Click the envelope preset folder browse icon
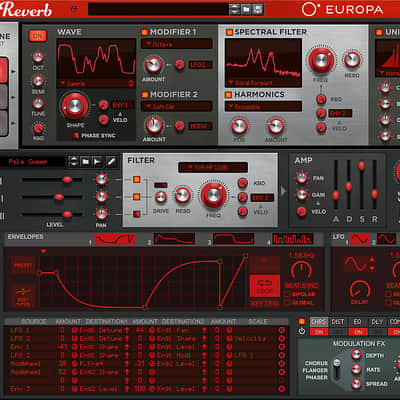 (x=86, y=162)
